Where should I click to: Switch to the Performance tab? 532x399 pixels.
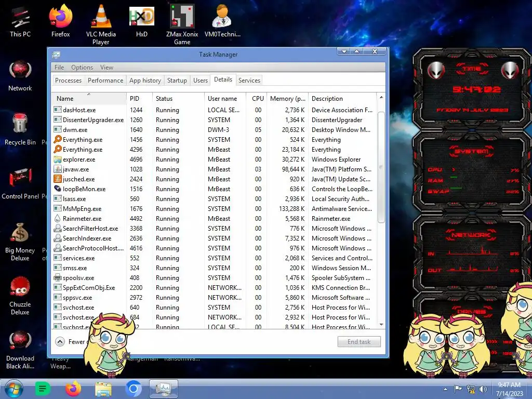click(105, 81)
